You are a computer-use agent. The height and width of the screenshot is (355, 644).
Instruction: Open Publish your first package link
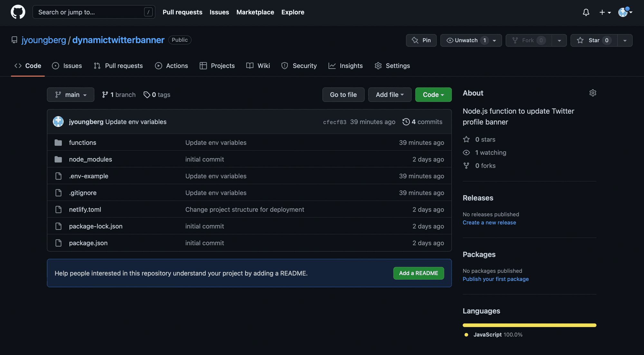496,279
